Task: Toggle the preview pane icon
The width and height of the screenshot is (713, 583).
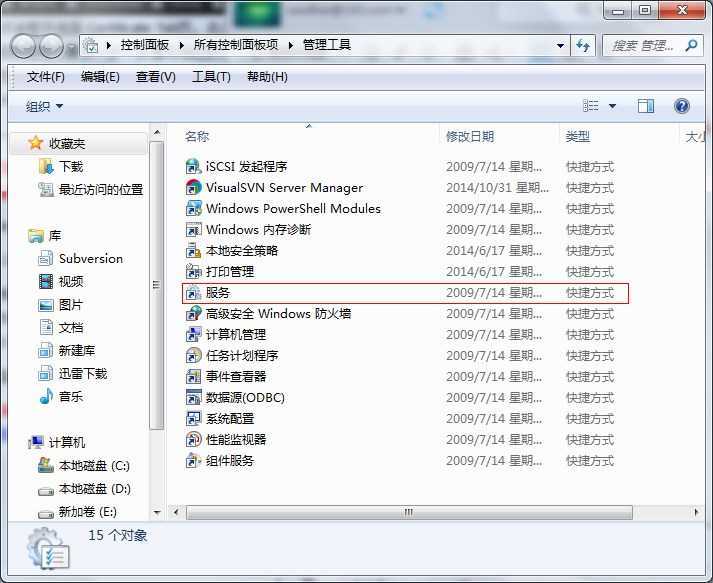Action: pos(646,106)
